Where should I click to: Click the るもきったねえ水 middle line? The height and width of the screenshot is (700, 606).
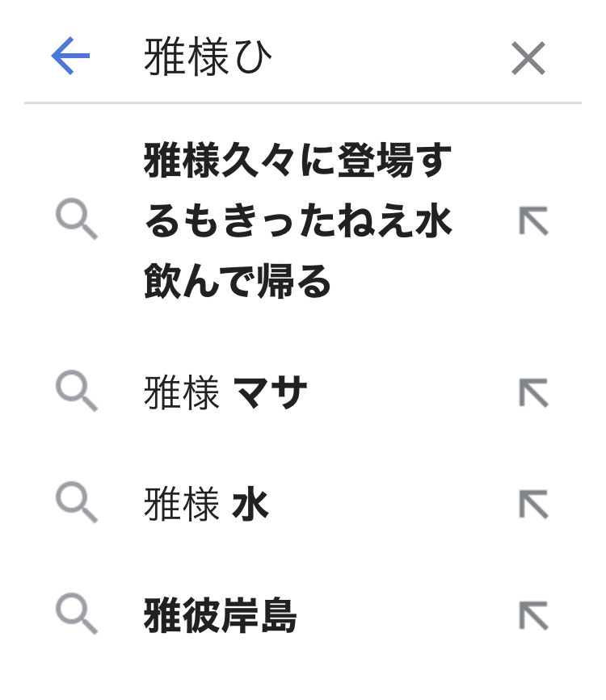pos(297,221)
